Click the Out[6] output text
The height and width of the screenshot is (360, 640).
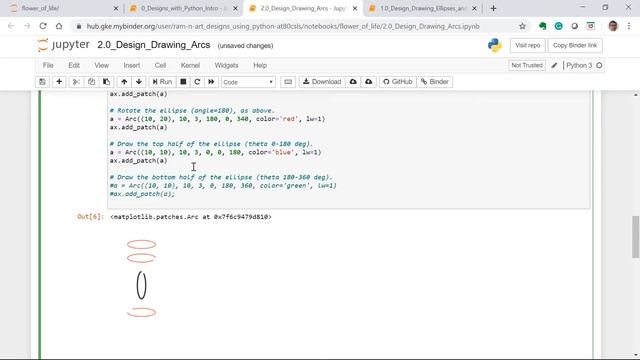click(x=191, y=217)
